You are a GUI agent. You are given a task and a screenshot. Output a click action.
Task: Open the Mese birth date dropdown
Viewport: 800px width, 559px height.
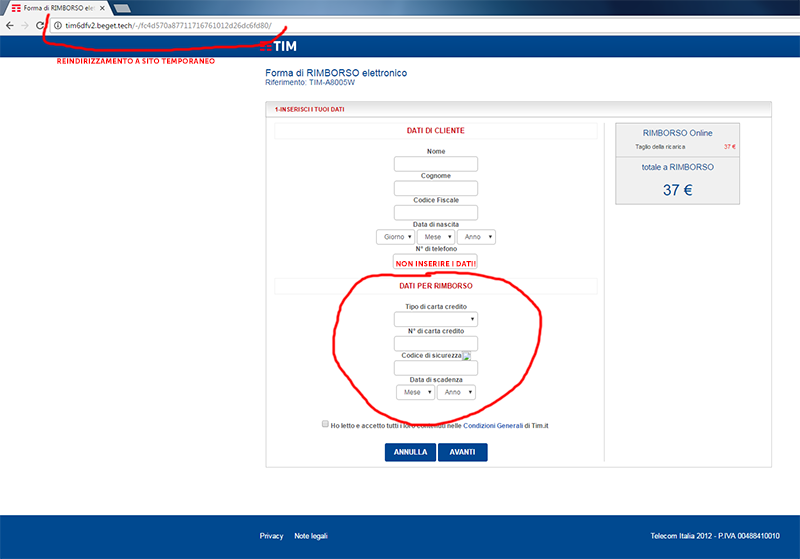(x=436, y=237)
